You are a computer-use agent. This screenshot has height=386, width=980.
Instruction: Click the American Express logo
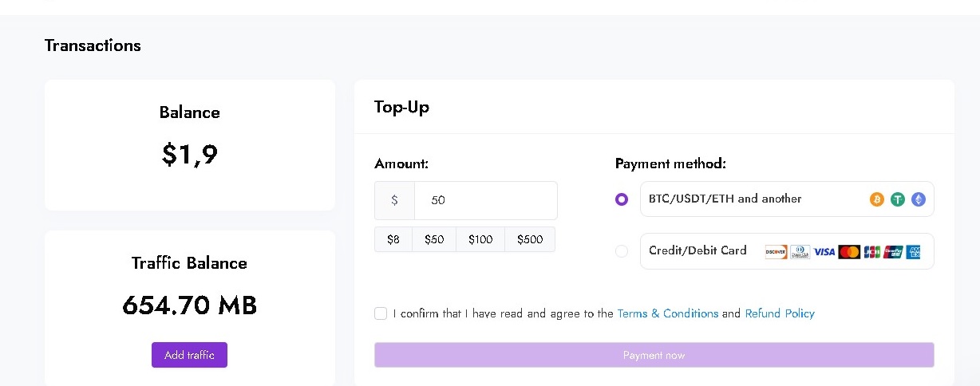915,252
